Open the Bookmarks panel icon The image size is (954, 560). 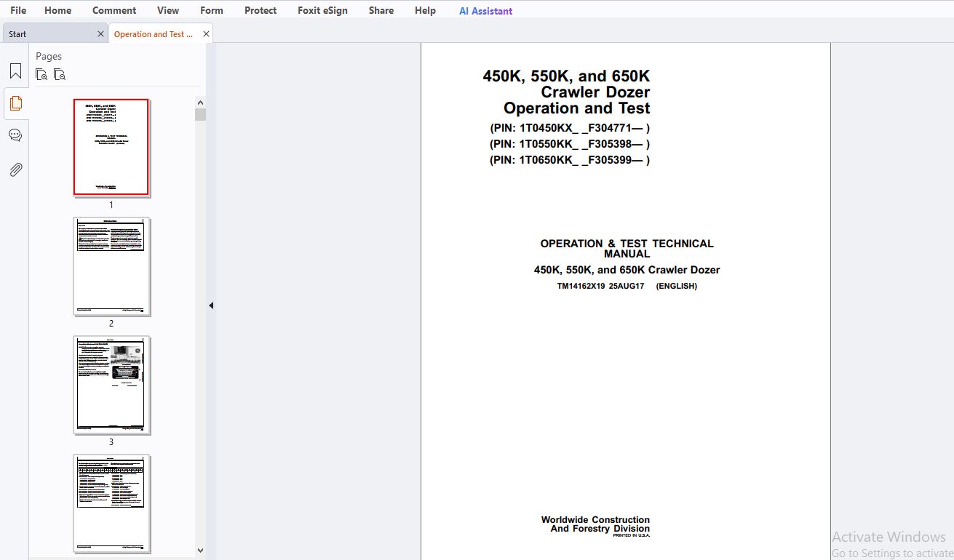point(15,71)
